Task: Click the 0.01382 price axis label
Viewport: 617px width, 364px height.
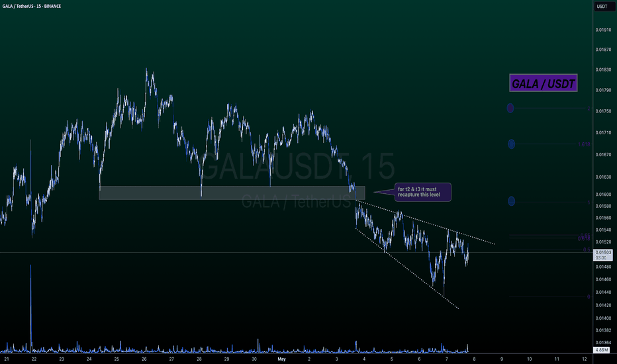Action: [603, 330]
